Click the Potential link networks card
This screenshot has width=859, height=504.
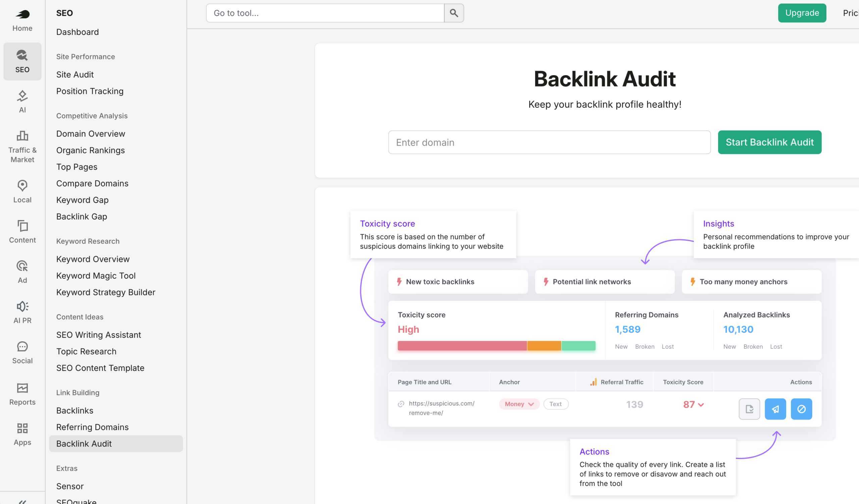click(x=605, y=282)
